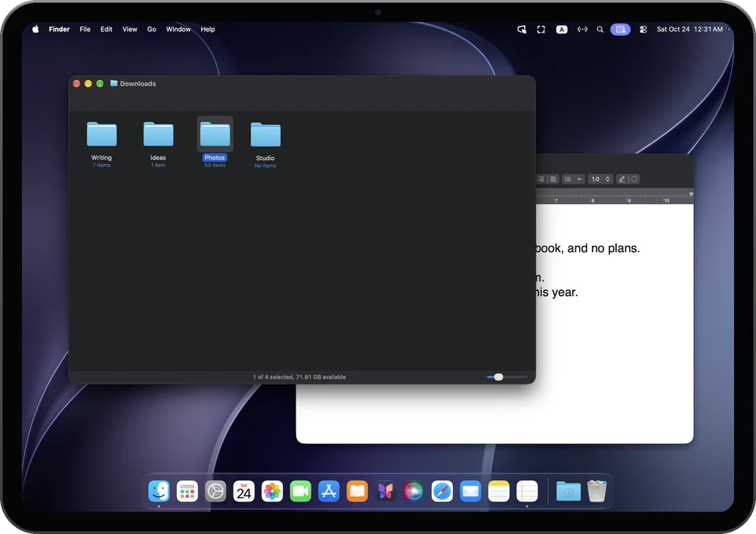Click the pencil markup icon in TextEdit
Image resolution: width=756 pixels, height=534 pixels.
click(622, 179)
